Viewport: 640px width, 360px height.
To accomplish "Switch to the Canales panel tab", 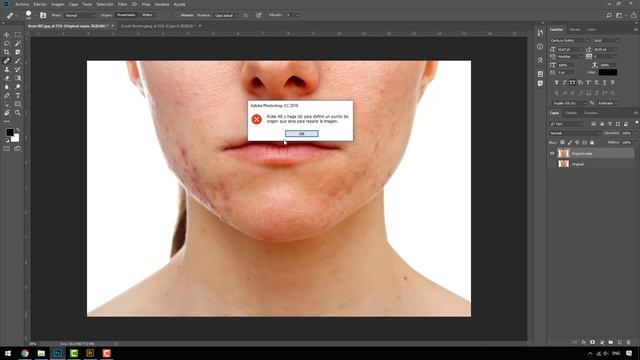I will [571, 113].
